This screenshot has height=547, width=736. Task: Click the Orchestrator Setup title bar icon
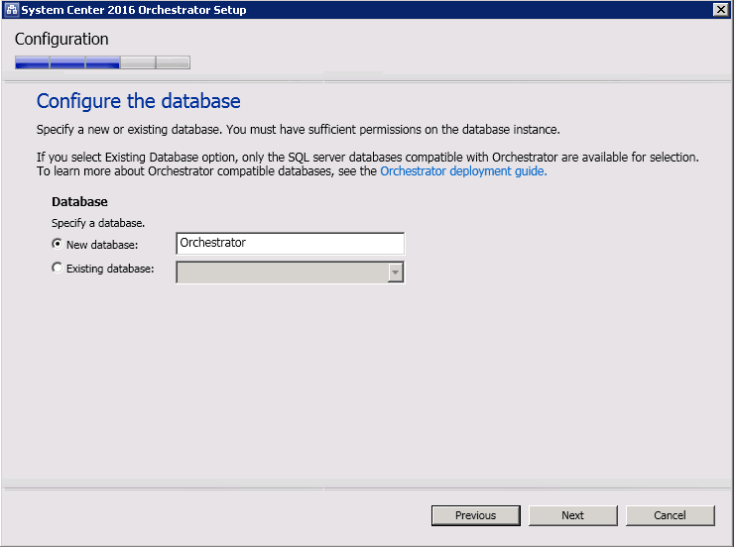pos(11,10)
